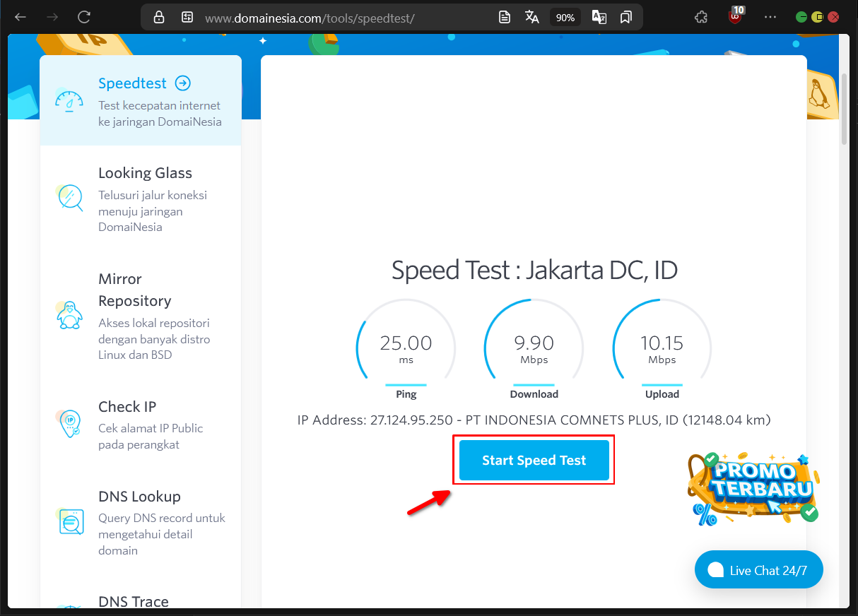
Task: Open the extensions puzzle icon
Action: pyautogui.click(x=701, y=17)
